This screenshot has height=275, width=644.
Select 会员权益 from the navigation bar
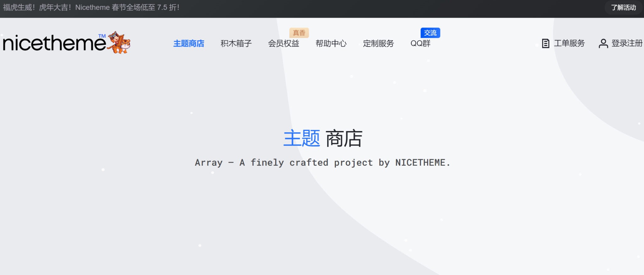pos(283,43)
